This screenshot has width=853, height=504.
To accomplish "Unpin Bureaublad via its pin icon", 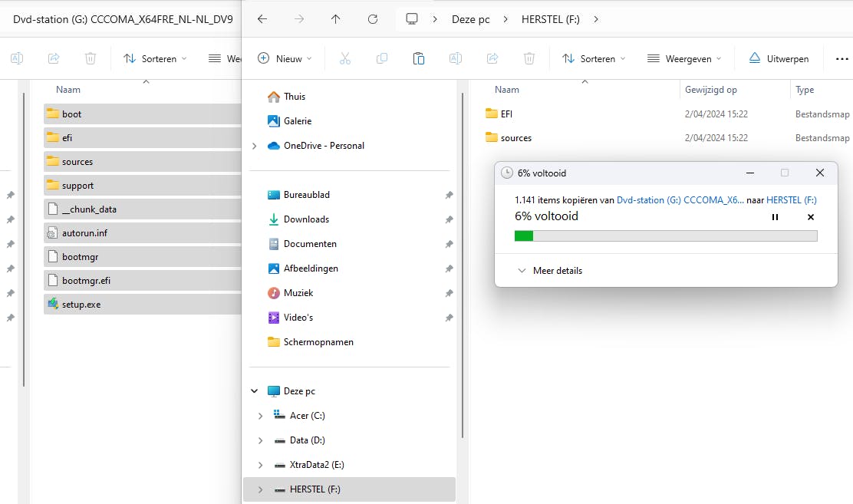I will pyautogui.click(x=449, y=195).
